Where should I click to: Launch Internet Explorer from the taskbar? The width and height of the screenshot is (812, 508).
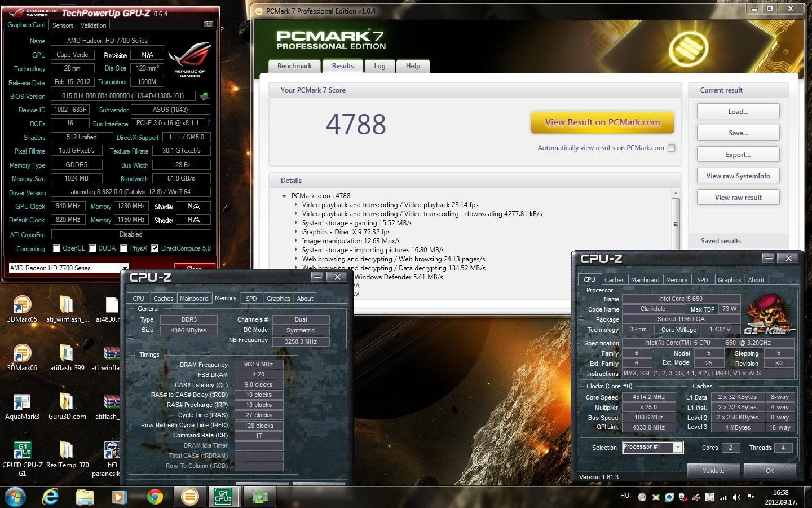pyautogui.click(x=51, y=497)
